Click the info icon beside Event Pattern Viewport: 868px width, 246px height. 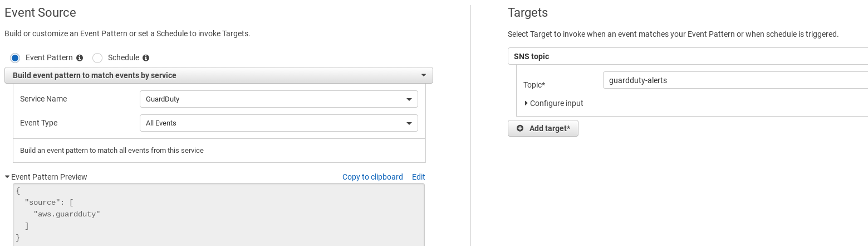click(80, 58)
